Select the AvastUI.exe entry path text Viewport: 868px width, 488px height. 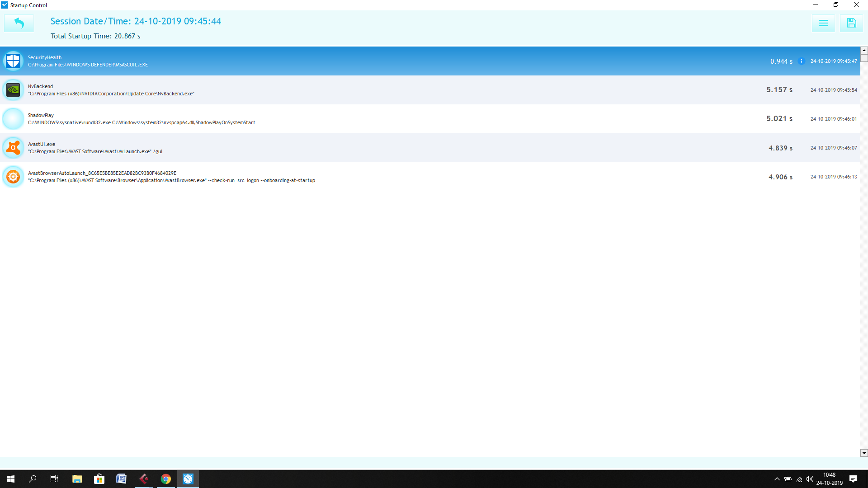pos(95,152)
